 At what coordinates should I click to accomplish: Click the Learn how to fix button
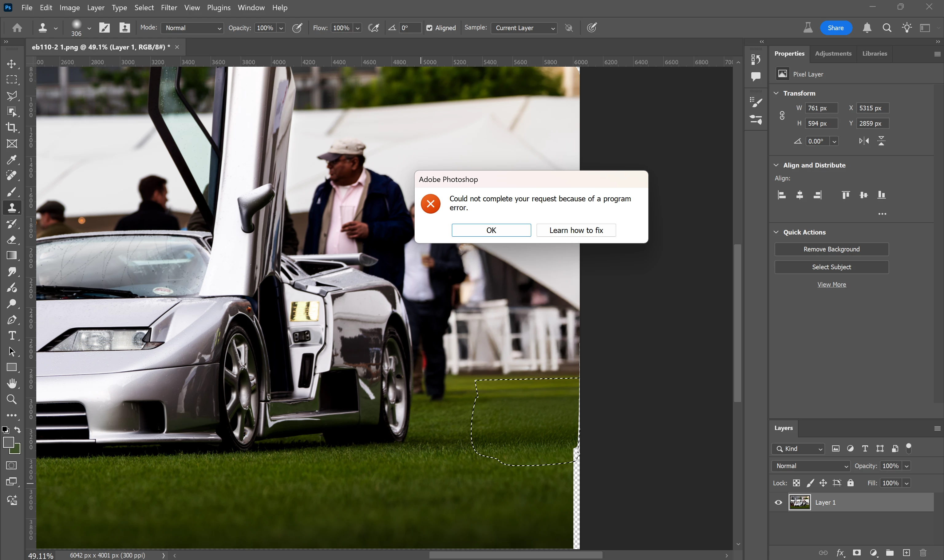click(x=576, y=230)
